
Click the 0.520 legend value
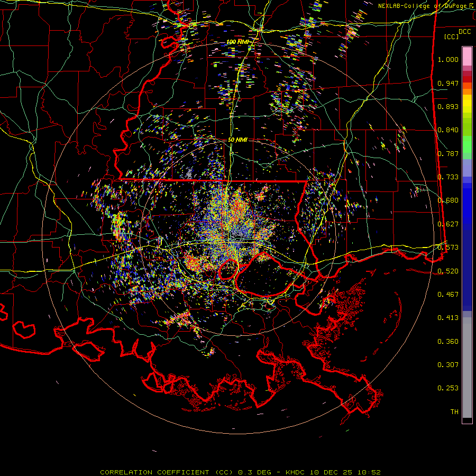pos(448,271)
